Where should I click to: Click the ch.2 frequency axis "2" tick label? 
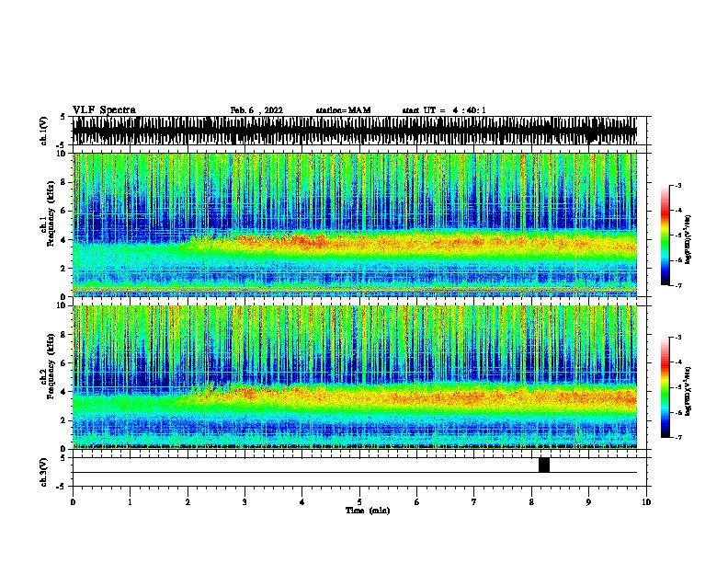tap(63, 420)
